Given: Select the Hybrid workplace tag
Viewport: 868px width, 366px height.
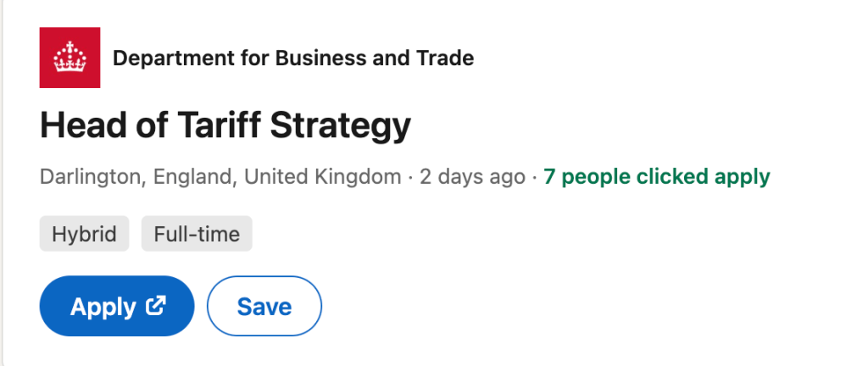Looking at the screenshot, I should 84,234.
